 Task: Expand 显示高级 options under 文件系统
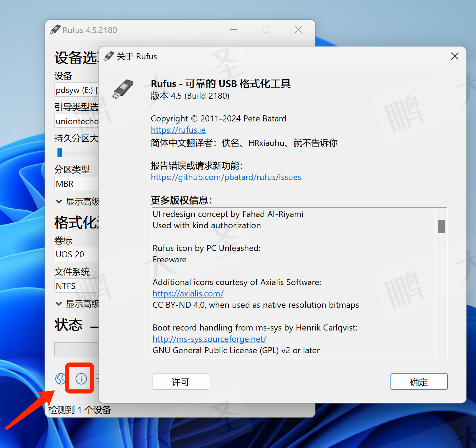coord(77,304)
